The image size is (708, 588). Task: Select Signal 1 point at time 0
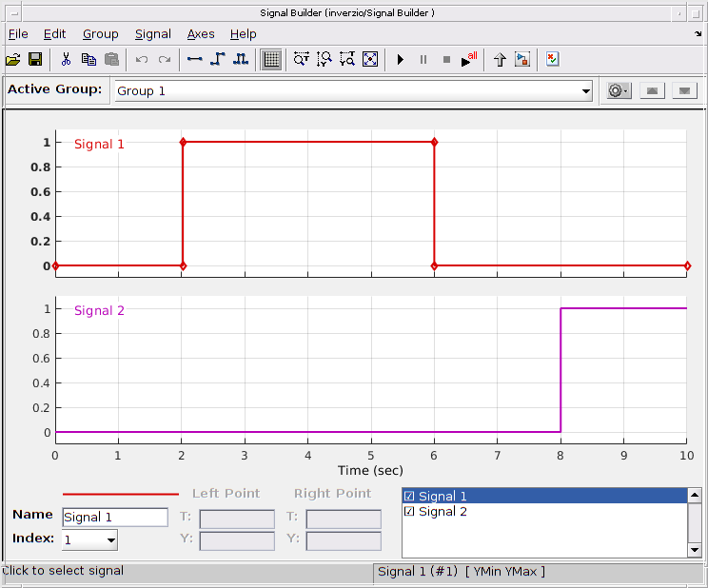[x=55, y=266]
